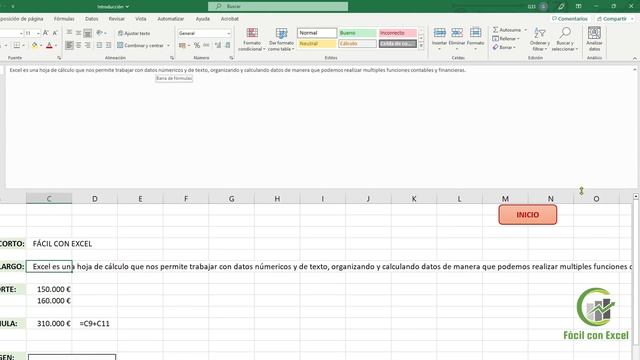Increase the cell indent
The width and height of the screenshot is (640, 360).
108,45
